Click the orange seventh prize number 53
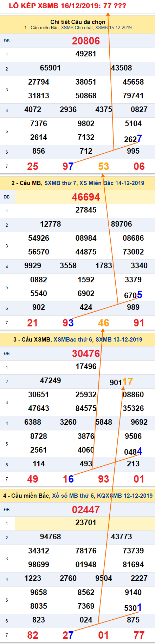 [x=104, y=166]
